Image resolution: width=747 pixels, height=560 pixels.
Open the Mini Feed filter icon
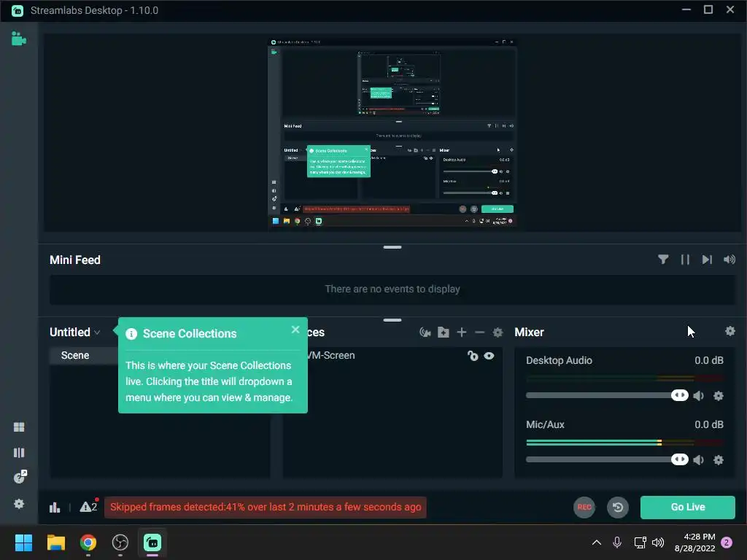click(663, 260)
